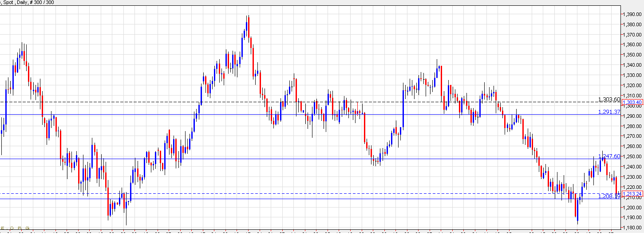This screenshot has height=240, width=644.
Task: Click the 1,220.00 price axis label
Action: [x=632, y=187]
